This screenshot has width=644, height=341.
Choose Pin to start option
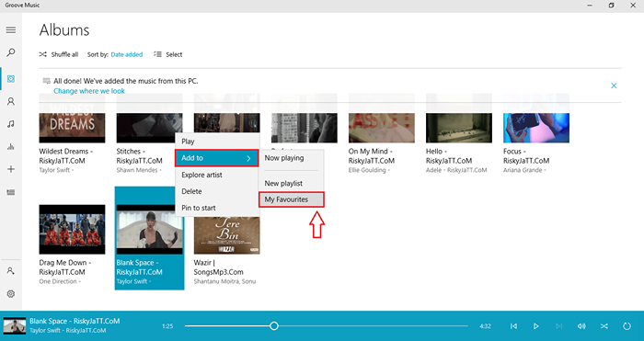point(217,208)
